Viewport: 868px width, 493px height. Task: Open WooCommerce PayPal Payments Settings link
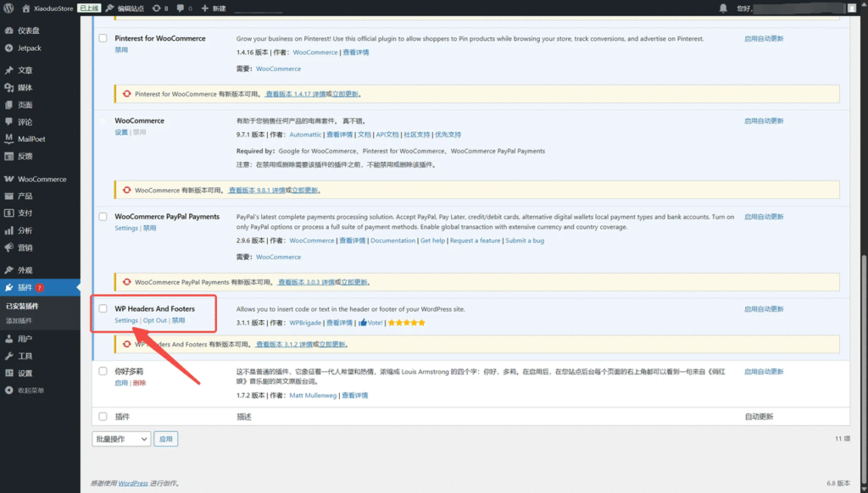tap(126, 228)
